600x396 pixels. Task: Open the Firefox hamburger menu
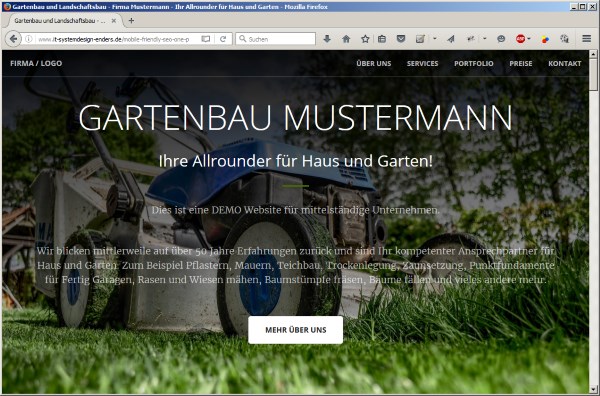(586, 39)
